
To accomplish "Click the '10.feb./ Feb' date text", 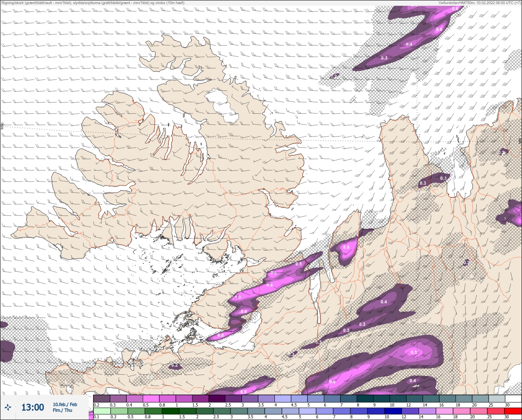I will click(x=65, y=405).
